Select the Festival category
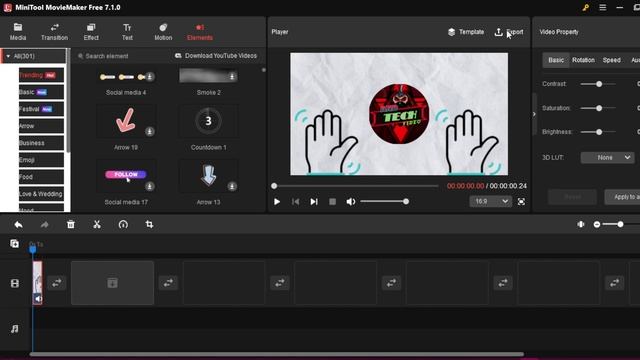This screenshot has width=640, height=360. pos(41,109)
